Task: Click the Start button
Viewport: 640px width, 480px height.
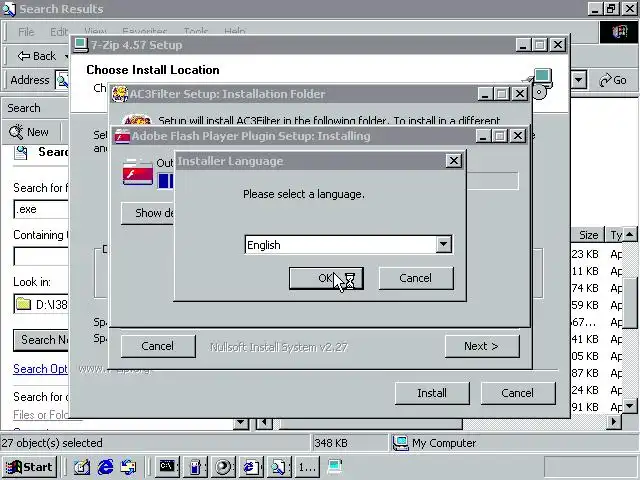Action: click(x=29, y=467)
